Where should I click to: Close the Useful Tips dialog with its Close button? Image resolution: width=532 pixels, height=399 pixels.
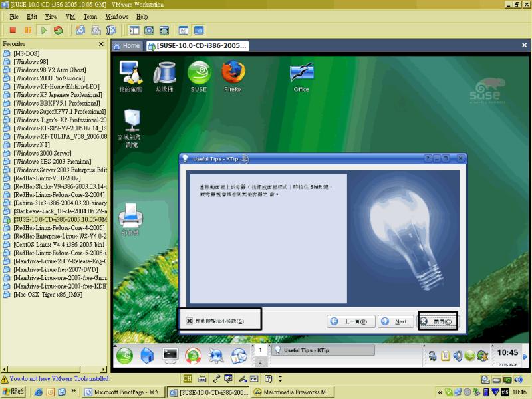tap(438, 321)
